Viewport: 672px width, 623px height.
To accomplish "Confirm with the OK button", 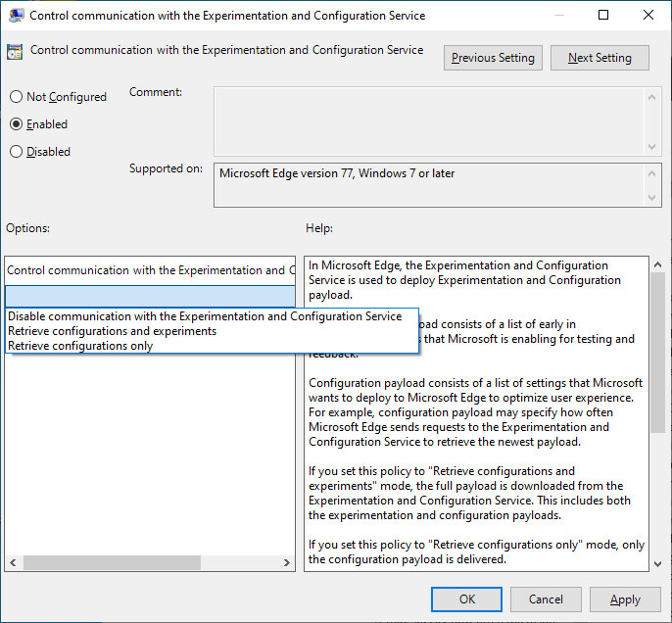I will pos(466,599).
